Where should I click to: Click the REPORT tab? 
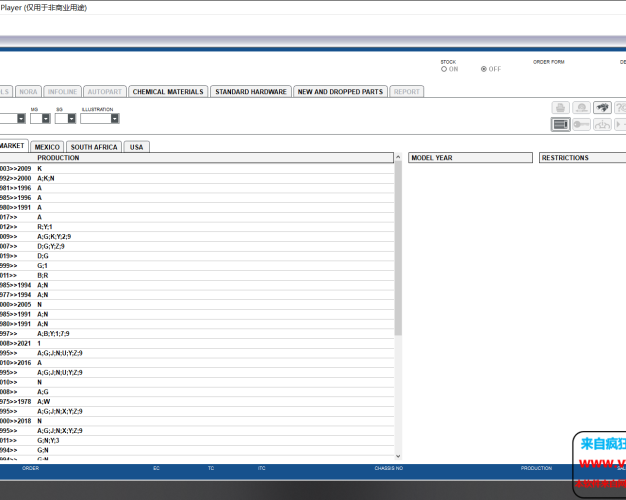(406, 92)
